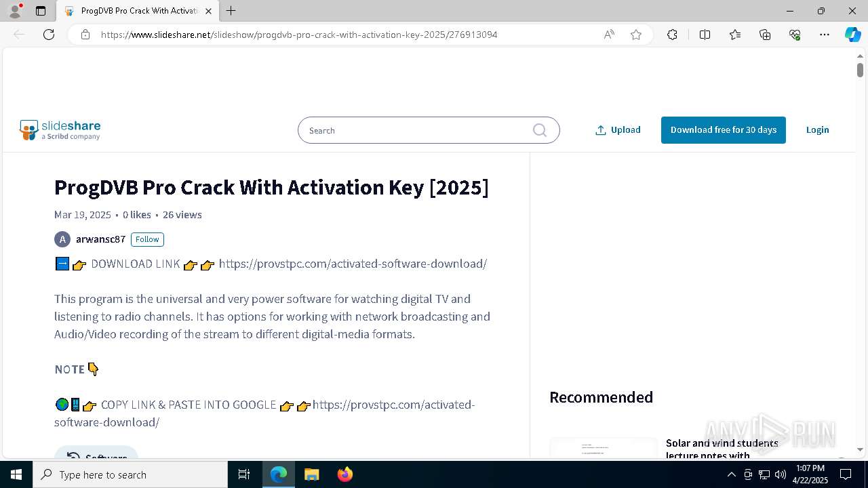The width and height of the screenshot is (868, 488).
Task: Open Task View on taskbar
Action: 244,474
